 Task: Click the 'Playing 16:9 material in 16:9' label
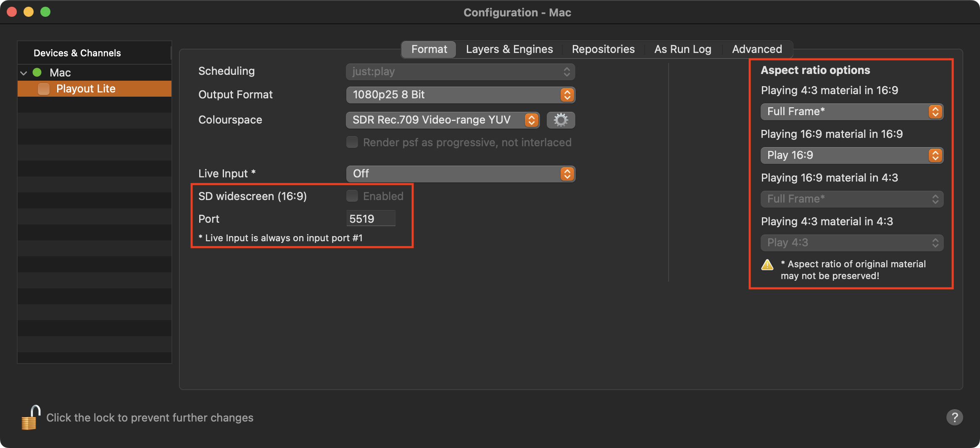coord(832,134)
